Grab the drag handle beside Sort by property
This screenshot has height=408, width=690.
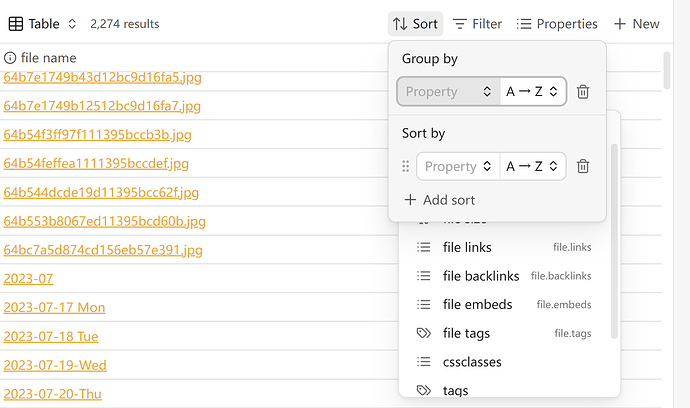(x=406, y=166)
